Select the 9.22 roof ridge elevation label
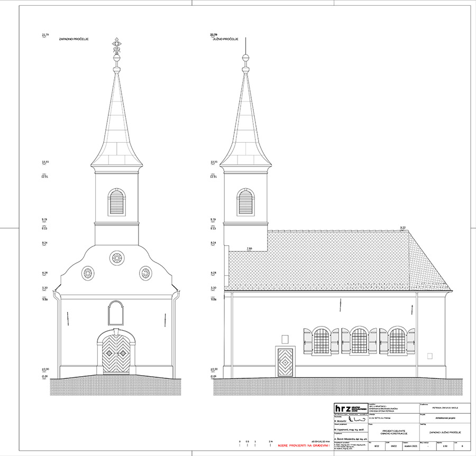The image size is (476, 456). click(x=402, y=228)
